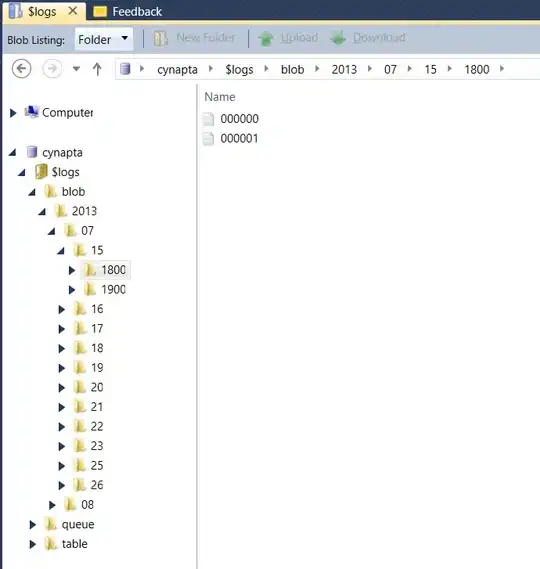Click cynapta in the breadcrumb path
The width and height of the screenshot is (540, 569).
click(177, 69)
